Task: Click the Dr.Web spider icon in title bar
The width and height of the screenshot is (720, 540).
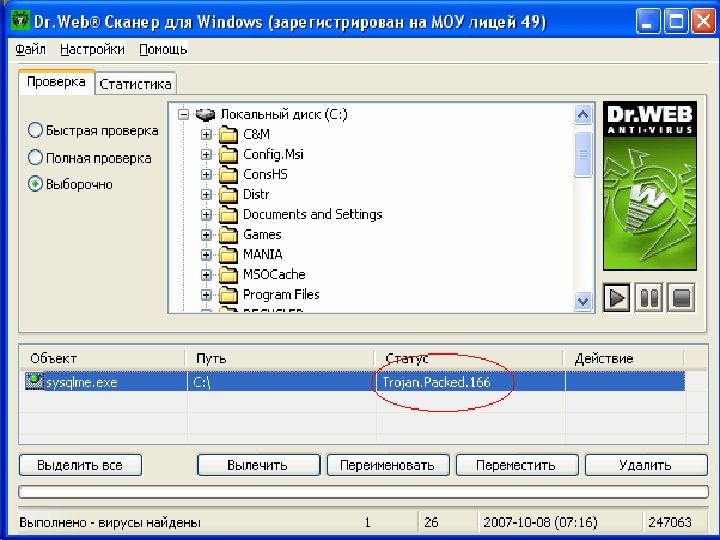Action: [21, 21]
